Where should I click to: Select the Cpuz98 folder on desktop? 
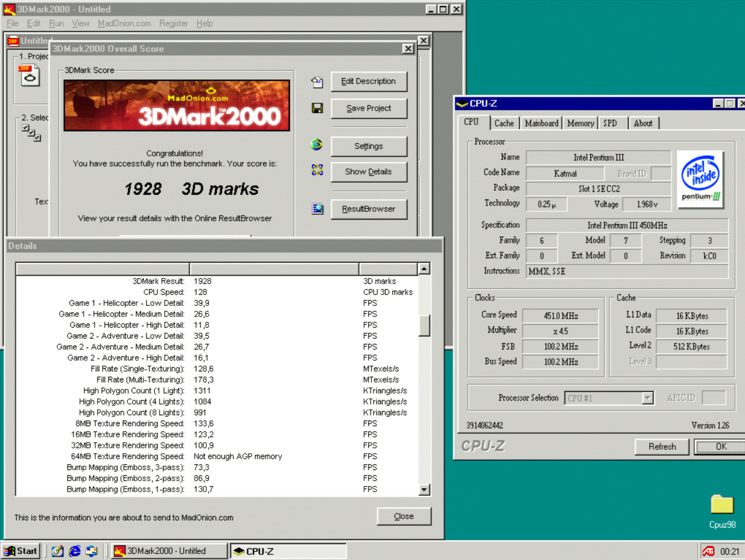(x=722, y=512)
